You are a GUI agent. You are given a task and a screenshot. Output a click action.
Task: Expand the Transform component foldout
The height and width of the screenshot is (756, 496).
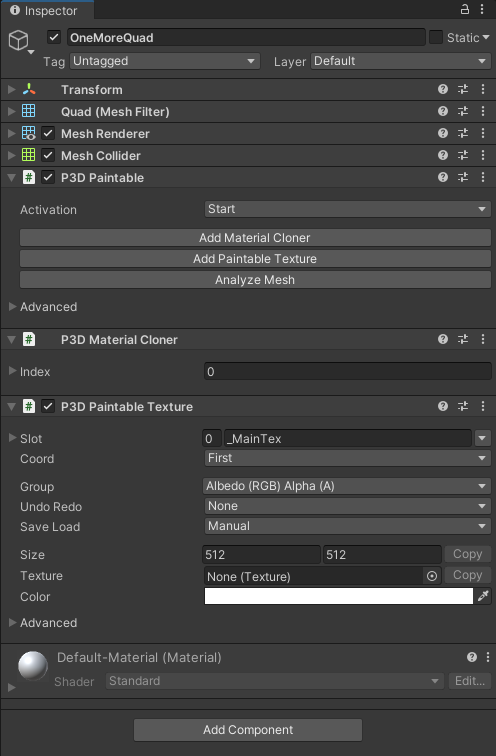point(12,90)
